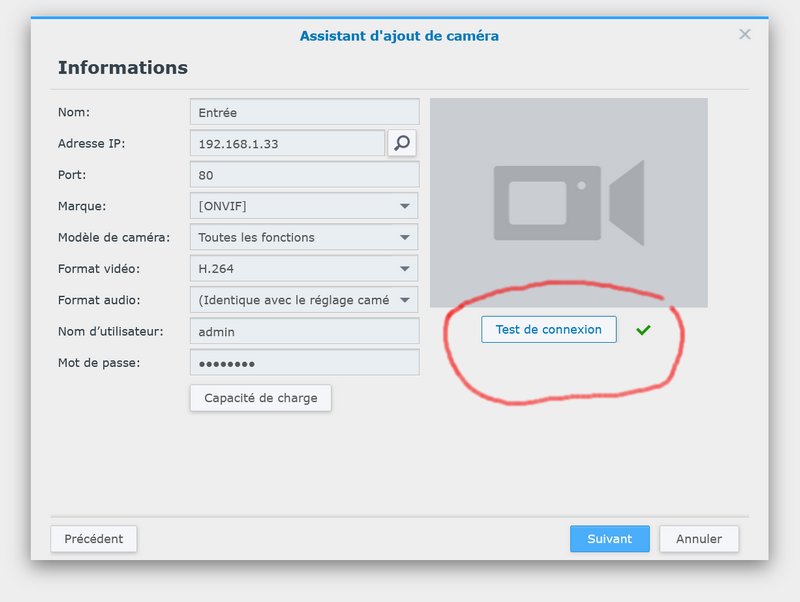Image resolution: width=800 pixels, height=602 pixels.
Task: Click the Nom: label
Action: point(73,112)
